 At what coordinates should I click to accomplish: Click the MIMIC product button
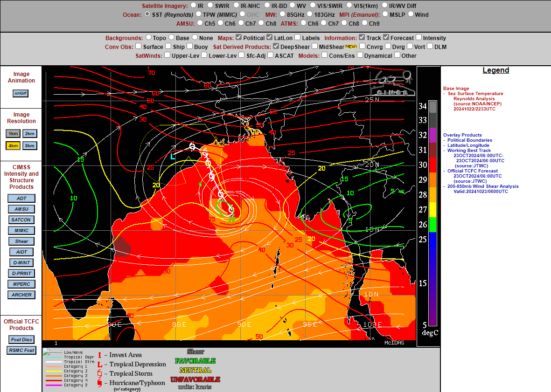21,231
